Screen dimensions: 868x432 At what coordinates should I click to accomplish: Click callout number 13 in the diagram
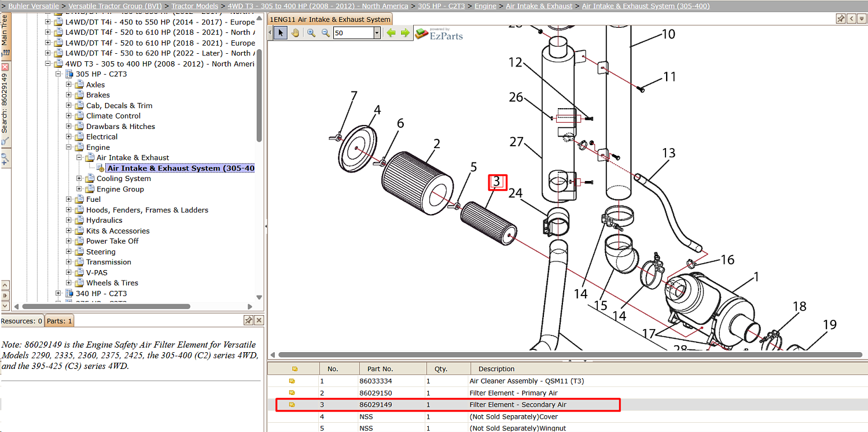pos(668,153)
